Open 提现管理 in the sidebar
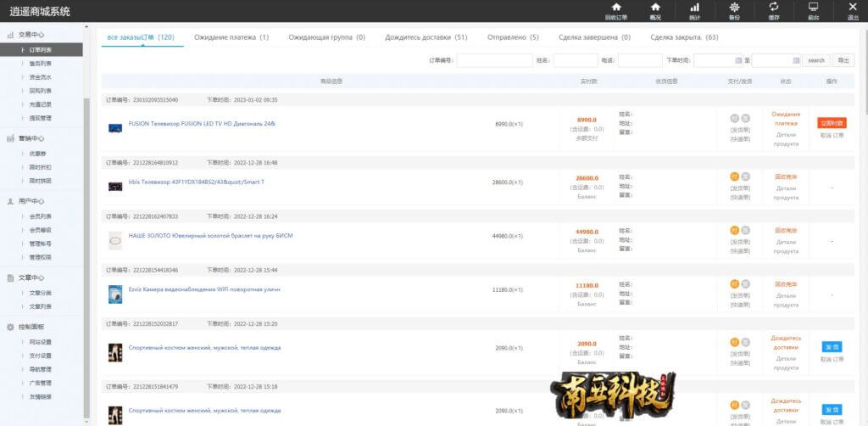This screenshot has width=868, height=426. 41,118
